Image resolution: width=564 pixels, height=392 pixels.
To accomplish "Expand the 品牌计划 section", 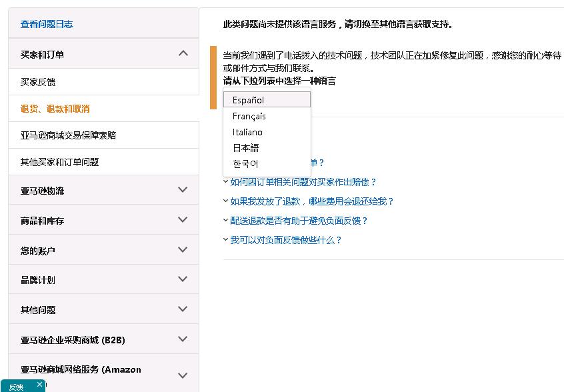I will click(183, 279).
